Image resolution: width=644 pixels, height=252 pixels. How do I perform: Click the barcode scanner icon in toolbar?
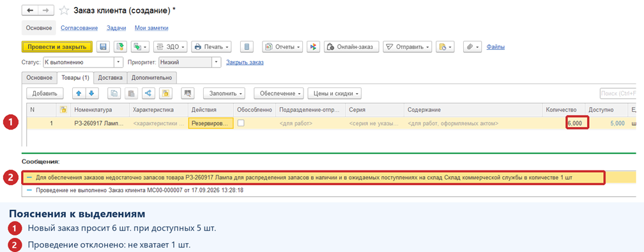point(188,94)
